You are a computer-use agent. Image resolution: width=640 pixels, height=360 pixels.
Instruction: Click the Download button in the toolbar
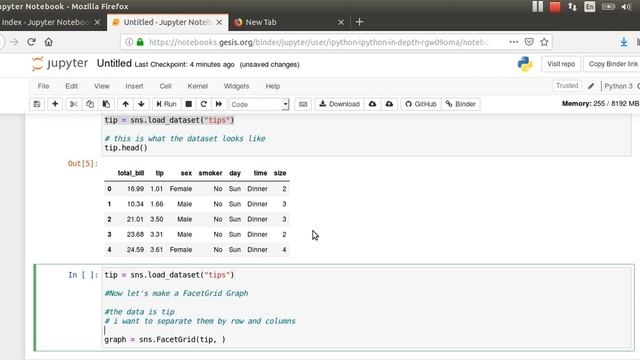pos(340,104)
